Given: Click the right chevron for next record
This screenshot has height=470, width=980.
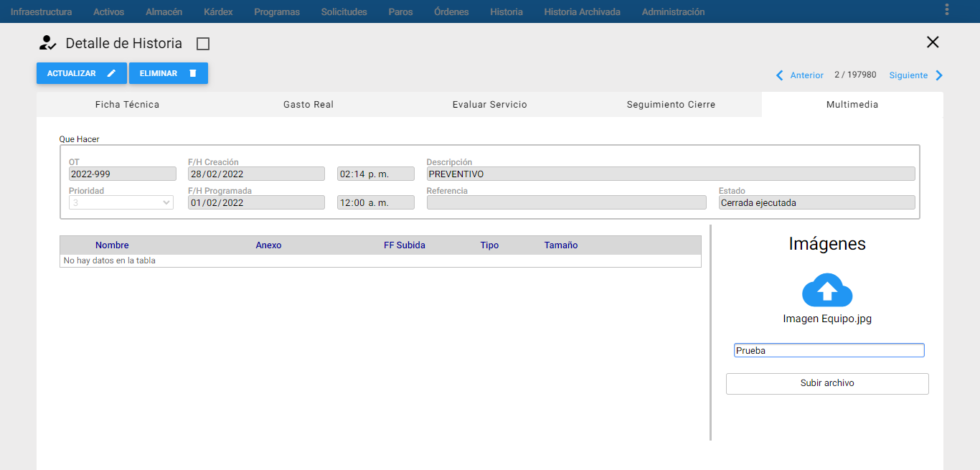Looking at the screenshot, I should (939, 75).
